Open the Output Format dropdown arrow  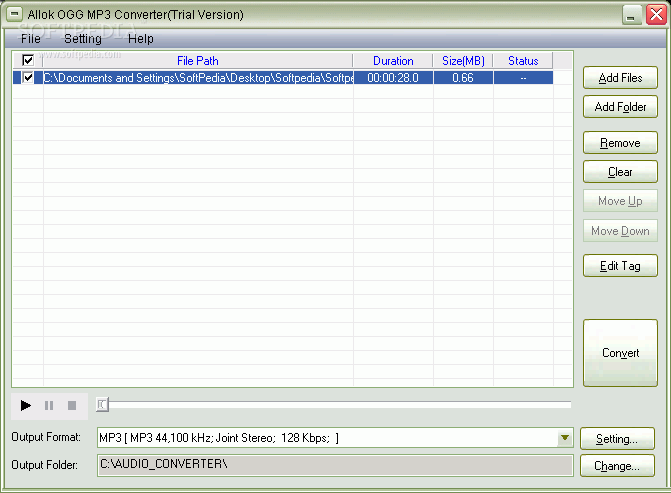click(565, 438)
